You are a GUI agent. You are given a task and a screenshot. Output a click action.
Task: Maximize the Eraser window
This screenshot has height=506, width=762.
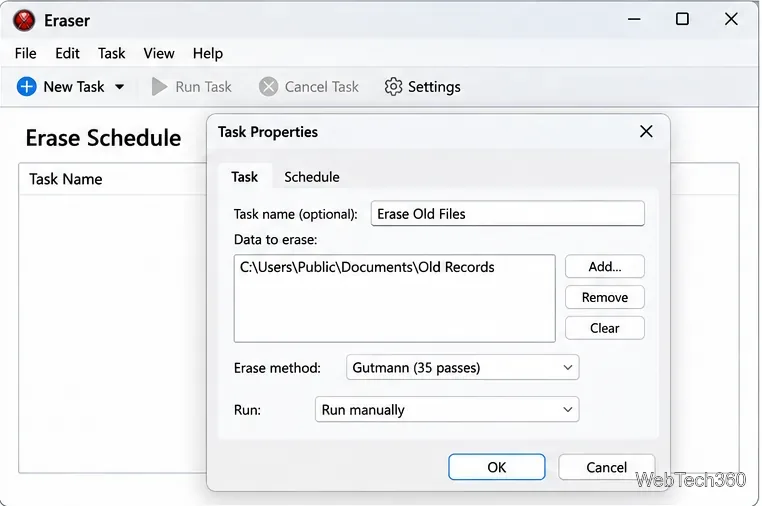(x=682, y=19)
